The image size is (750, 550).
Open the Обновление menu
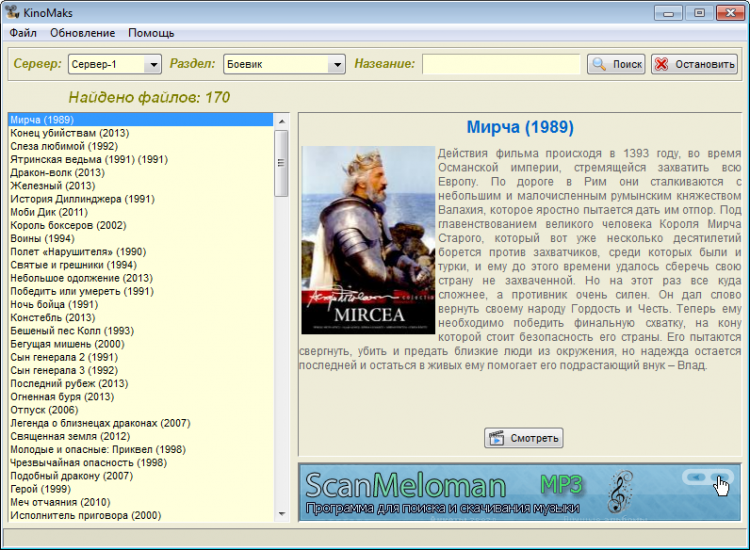click(x=82, y=33)
